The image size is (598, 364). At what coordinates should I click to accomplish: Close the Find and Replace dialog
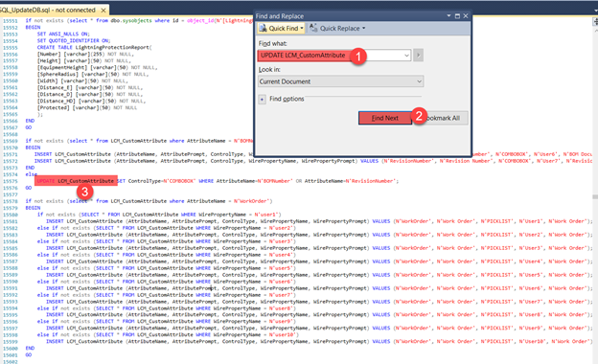[x=466, y=16]
